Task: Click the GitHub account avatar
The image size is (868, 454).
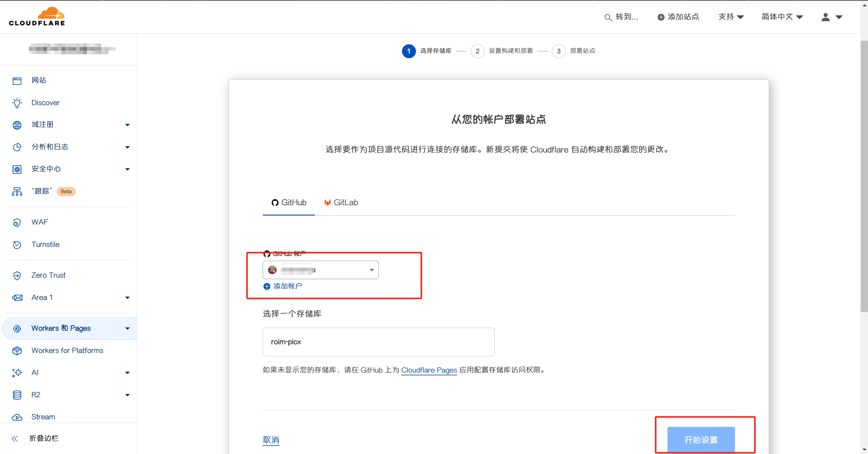Action: (272, 270)
